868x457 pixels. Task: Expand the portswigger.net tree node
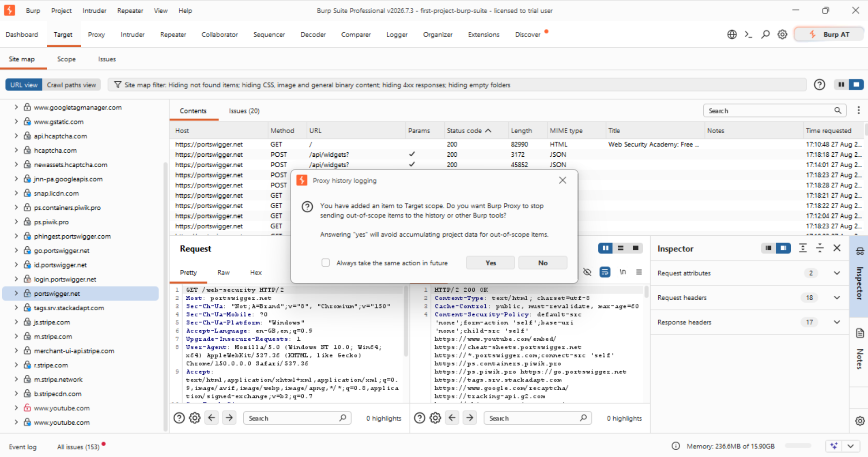pyautogui.click(x=16, y=293)
